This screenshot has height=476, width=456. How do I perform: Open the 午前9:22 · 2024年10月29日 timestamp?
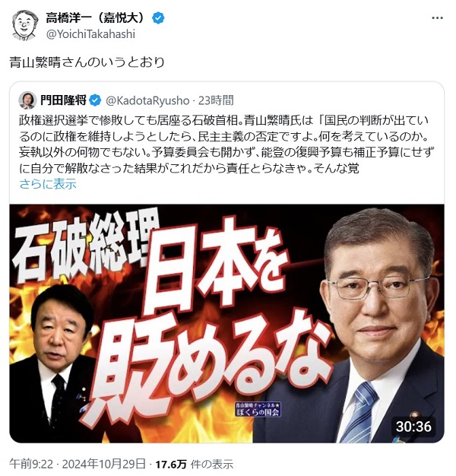click(x=78, y=464)
